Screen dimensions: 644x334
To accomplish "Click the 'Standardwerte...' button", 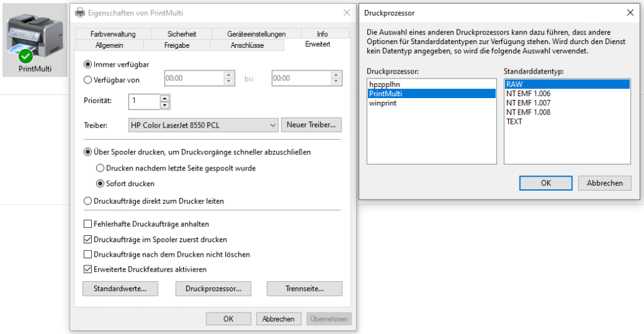I will tap(120, 289).
